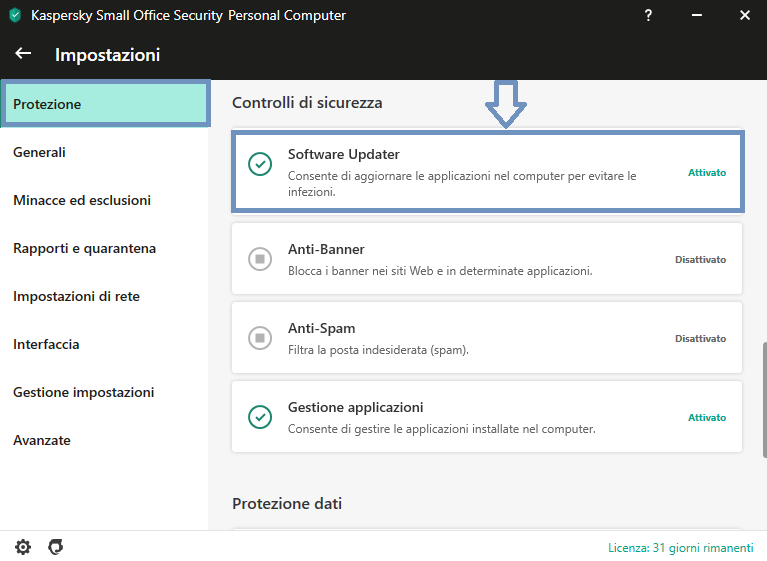The image size is (767, 561).
Task: Click the gear settings icon at bottom left
Action: pyautogui.click(x=23, y=547)
